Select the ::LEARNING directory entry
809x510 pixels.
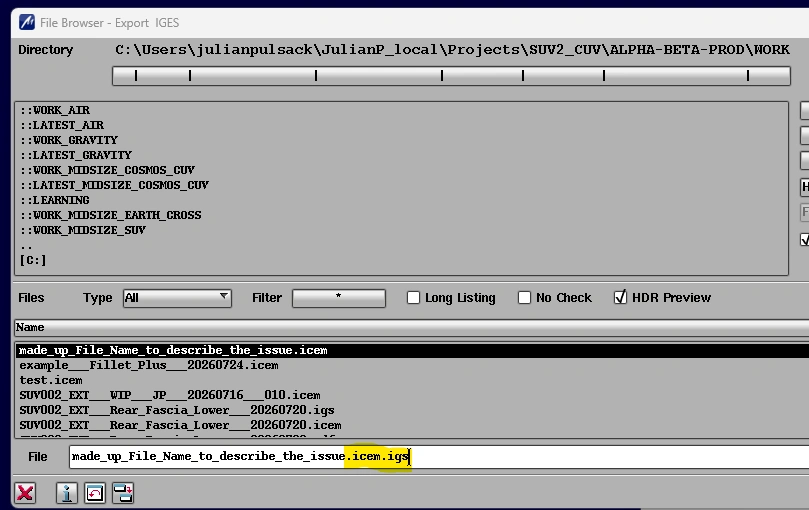[x=55, y=200]
